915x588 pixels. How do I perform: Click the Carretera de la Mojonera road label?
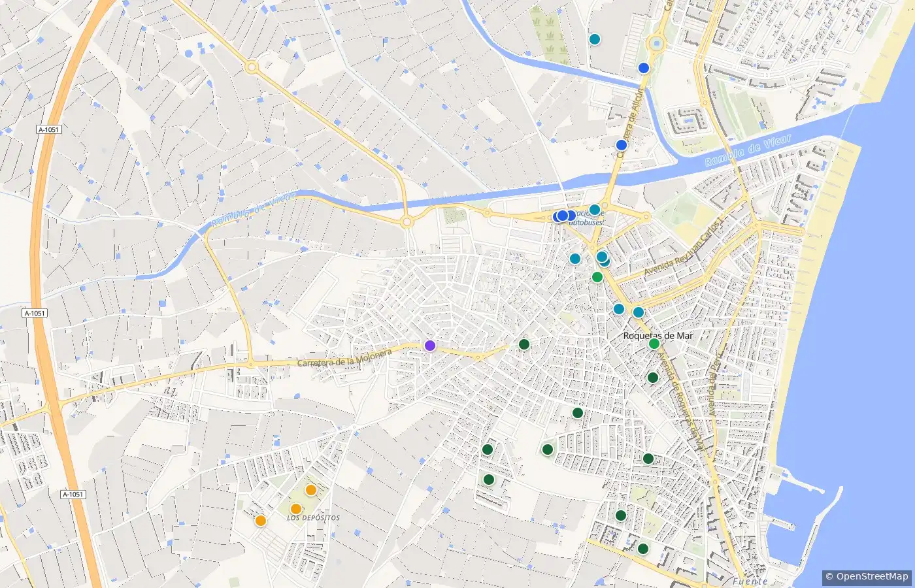[x=344, y=357]
